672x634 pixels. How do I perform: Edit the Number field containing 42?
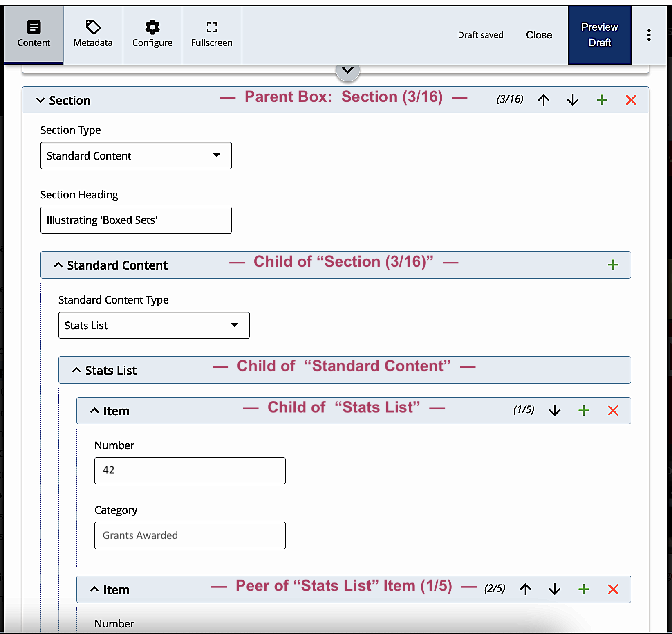pyautogui.click(x=190, y=471)
